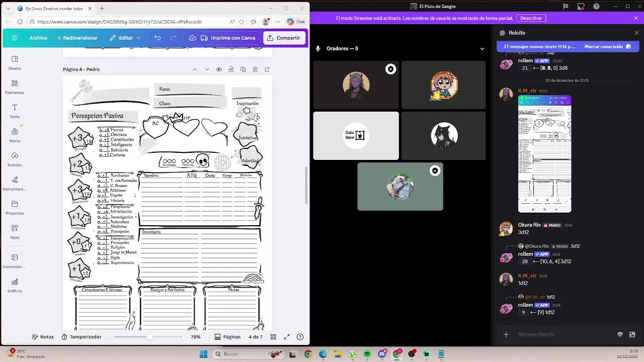This screenshot has width=644, height=362.
Task: Open Notas at bottom of Canva
Action: coord(43,337)
